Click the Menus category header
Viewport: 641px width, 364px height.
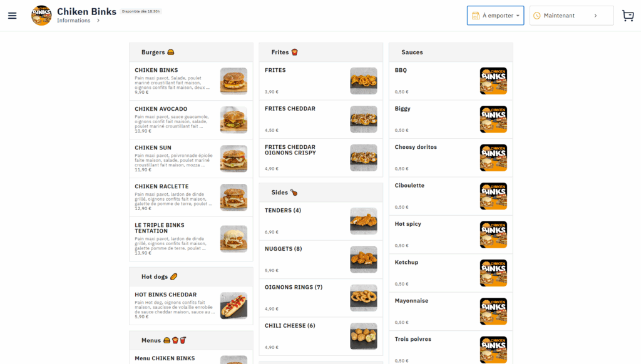click(x=191, y=340)
